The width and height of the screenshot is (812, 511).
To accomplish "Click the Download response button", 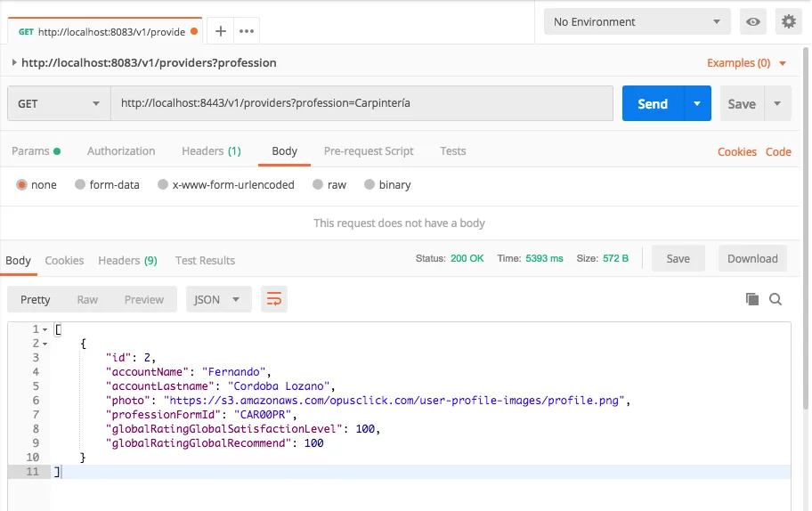I will tap(752, 259).
